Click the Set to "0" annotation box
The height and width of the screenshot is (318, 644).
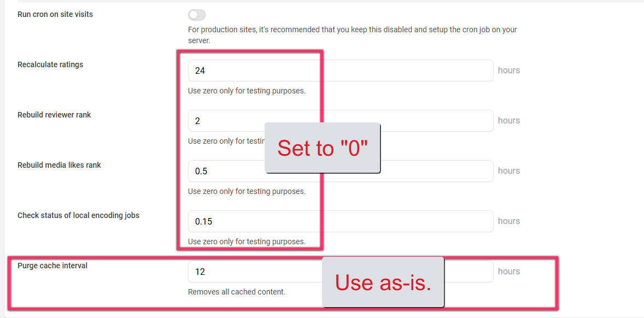[323, 148]
